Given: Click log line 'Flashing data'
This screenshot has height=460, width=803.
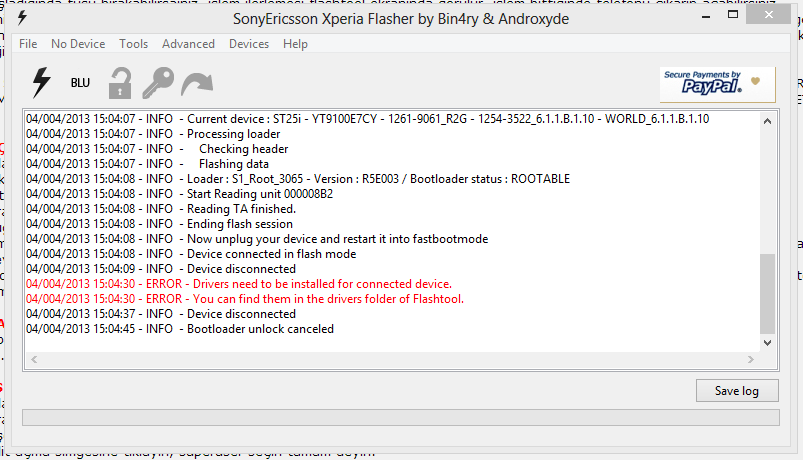Looking at the screenshot, I should (147, 164).
